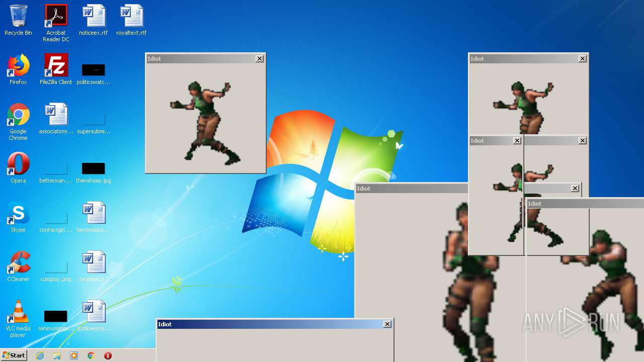The height and width of the screenshot is (362, 644).
Task: Select the betterman... desktop file
Action: 56,172
